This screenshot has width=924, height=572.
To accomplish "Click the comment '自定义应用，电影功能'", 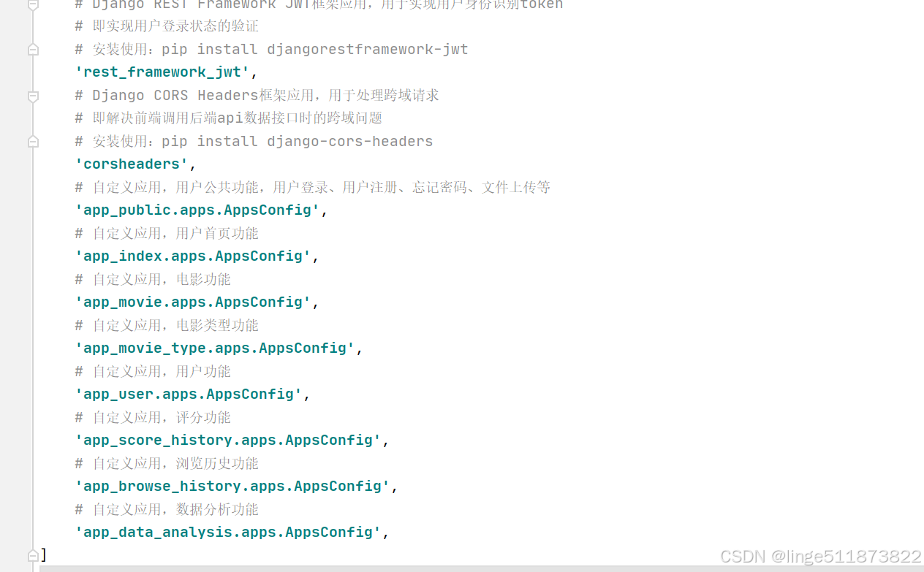I will tap(153, 280).
